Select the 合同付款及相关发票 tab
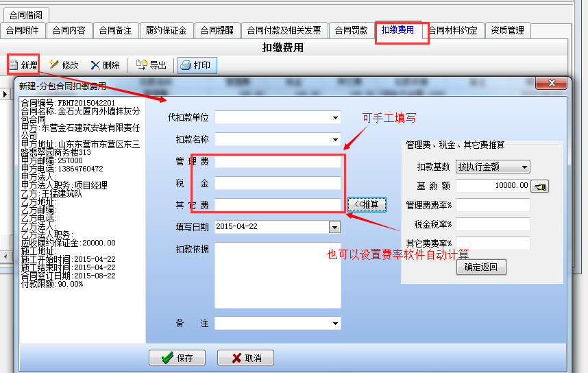The image size is (588, 373). pos(284,31)
